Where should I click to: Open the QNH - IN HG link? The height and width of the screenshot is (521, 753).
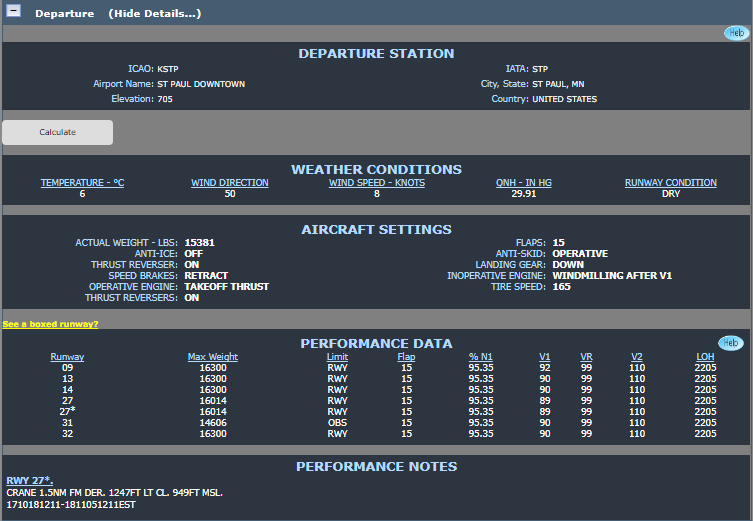(523, 182)
